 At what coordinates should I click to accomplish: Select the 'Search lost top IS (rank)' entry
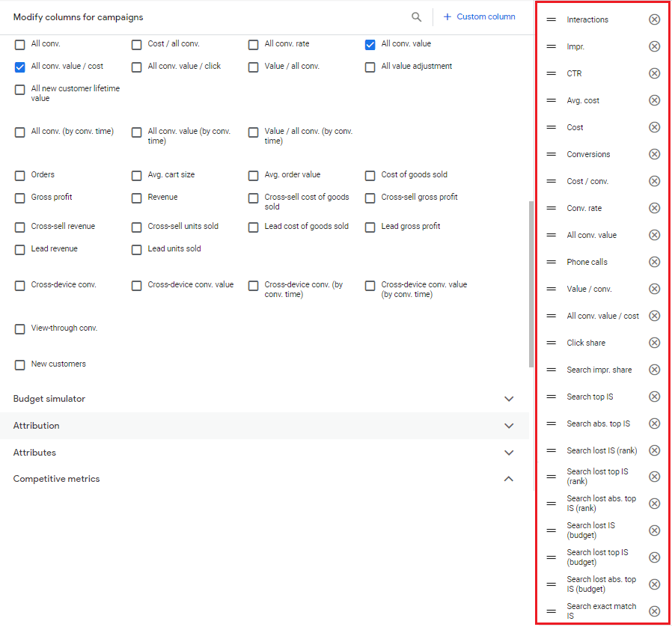pos(597,476)
